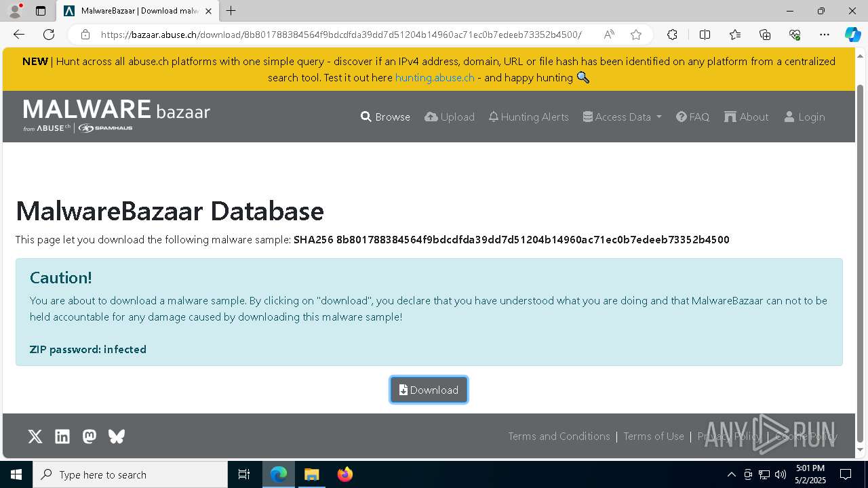This screenshot has width=868, height=488.
Task: Open the network tray icon
Action: 764,474
